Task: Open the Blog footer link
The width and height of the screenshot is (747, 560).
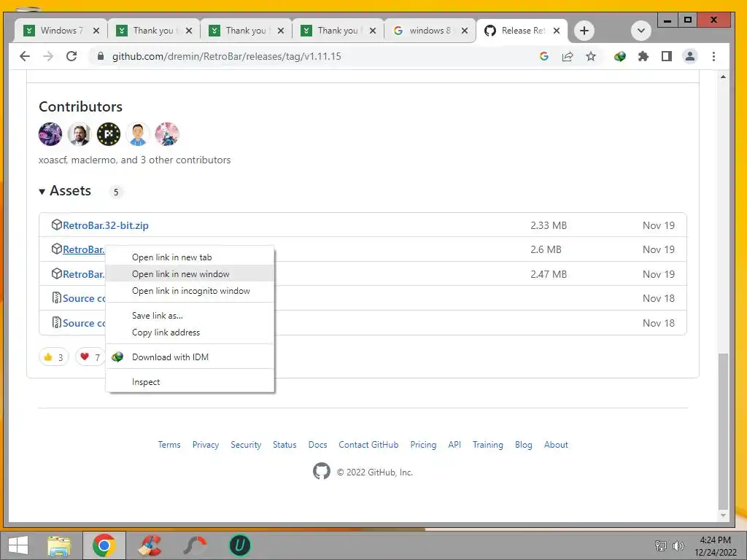Action: [523, 445]
